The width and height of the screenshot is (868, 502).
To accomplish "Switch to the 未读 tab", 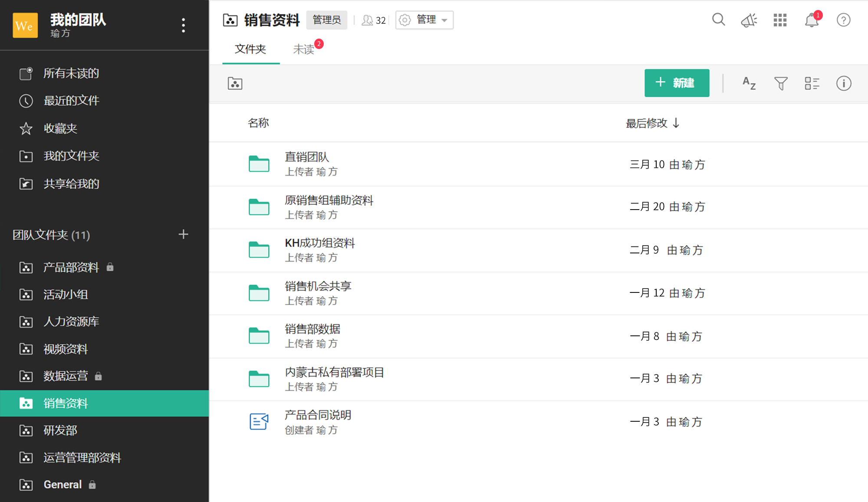I will point(304,49).
